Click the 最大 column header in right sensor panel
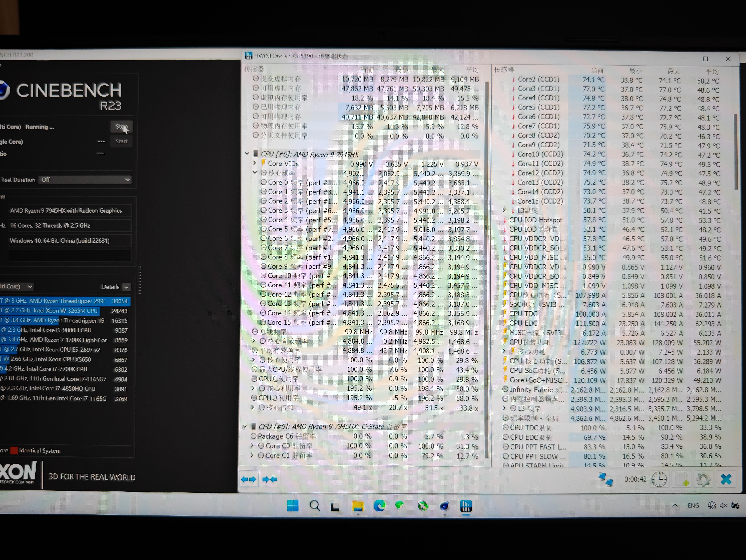The width and height of the screenshot is (746, 560). [674, 71]
